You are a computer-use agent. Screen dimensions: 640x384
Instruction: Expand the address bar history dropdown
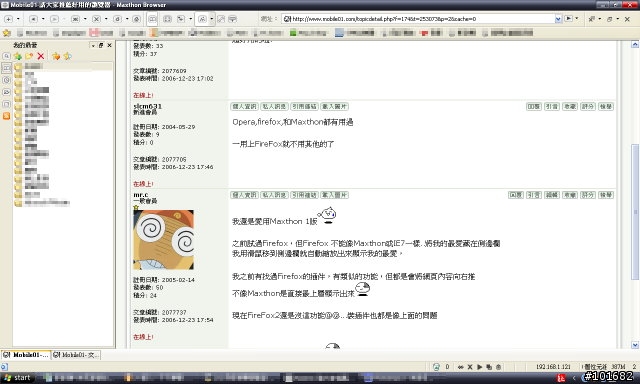558,19
